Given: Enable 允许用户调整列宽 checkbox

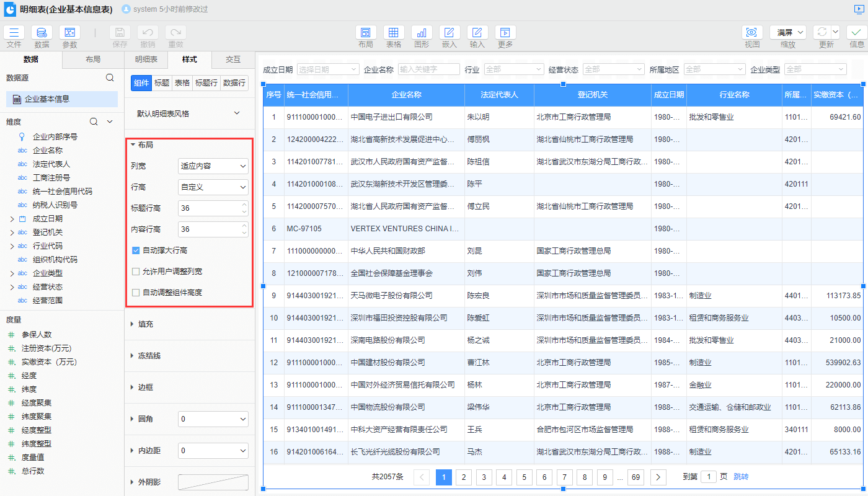Looking at the screenshot, I should click(x=136, y=272).
